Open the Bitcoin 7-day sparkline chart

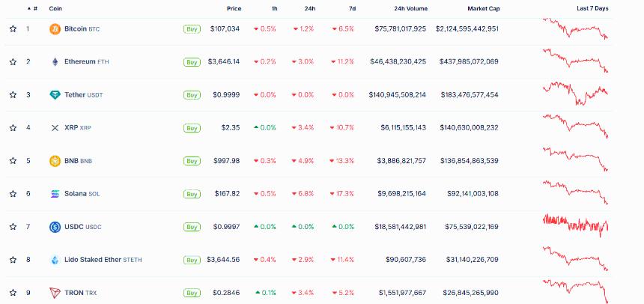[x=575, y=28]
